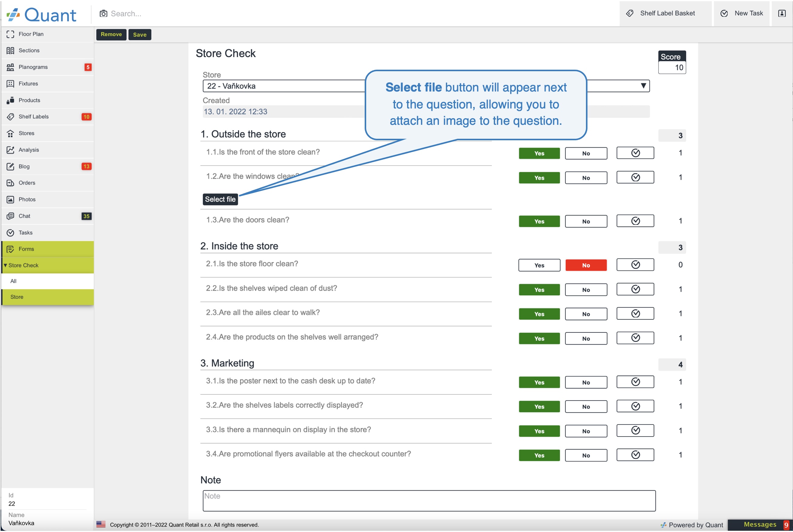
Task: Collapse the Store Check tree item
Action: (5, 265)
